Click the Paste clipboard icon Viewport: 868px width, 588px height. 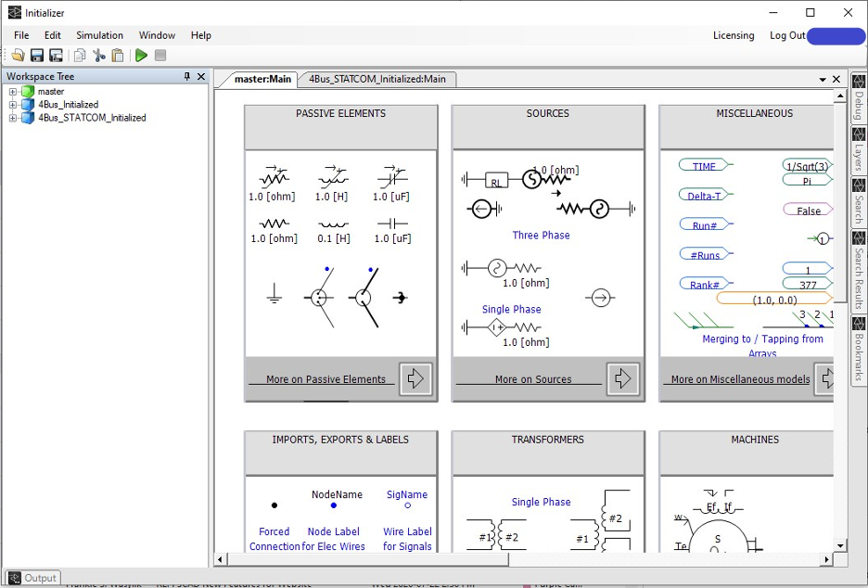pos(118,56)
